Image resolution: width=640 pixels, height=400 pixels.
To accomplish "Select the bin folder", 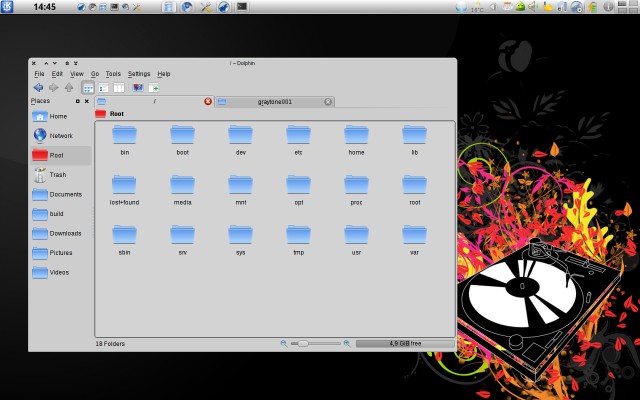I will pyautogui.click(x=124, y=140).
